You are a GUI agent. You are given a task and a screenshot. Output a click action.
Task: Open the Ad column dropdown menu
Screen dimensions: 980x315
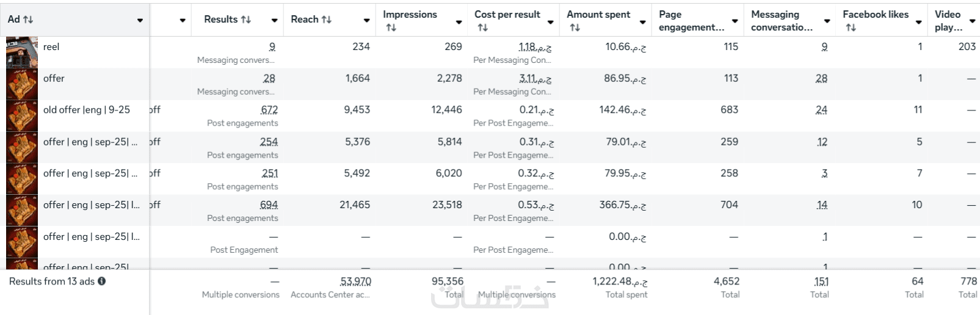(x=140, y=21)
